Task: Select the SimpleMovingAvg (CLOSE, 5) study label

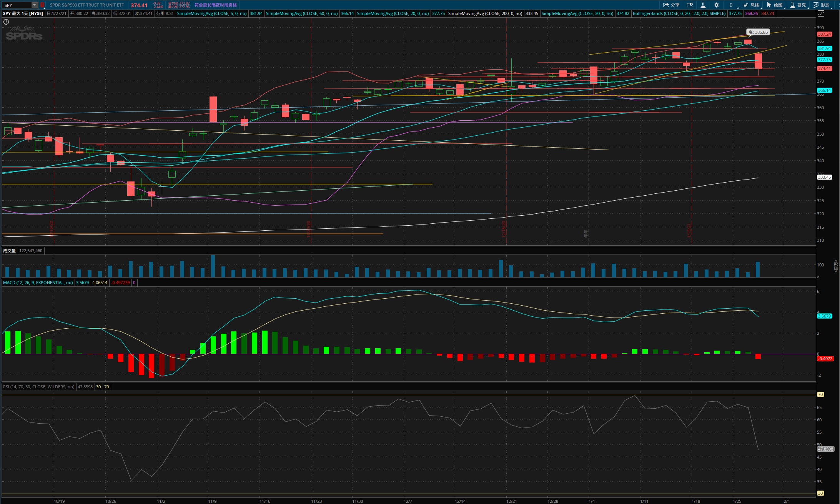Action: [x=212, y=13]
